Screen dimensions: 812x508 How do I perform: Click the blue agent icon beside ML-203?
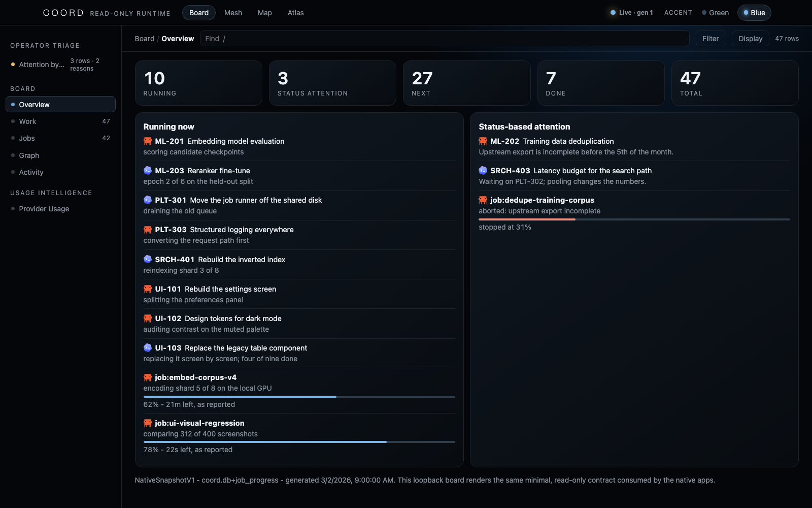[148, 171]
